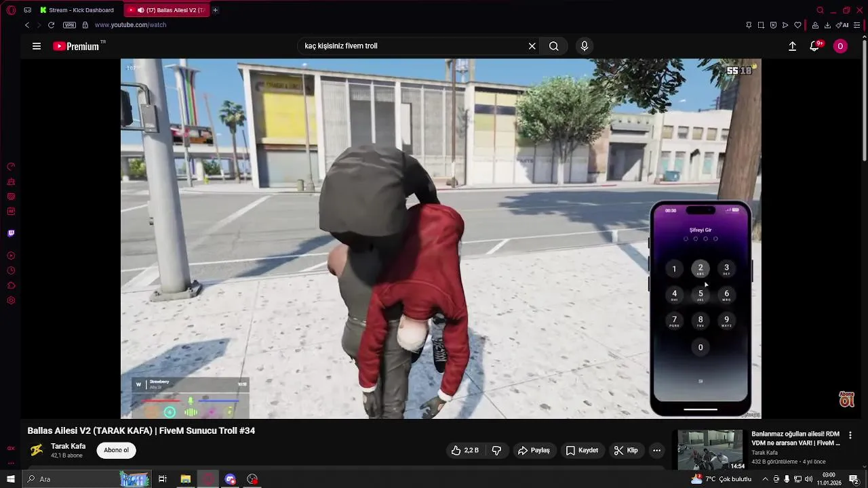868x488 pixels.
Task: Open the browser downloads panel
Action: point(827,25)
